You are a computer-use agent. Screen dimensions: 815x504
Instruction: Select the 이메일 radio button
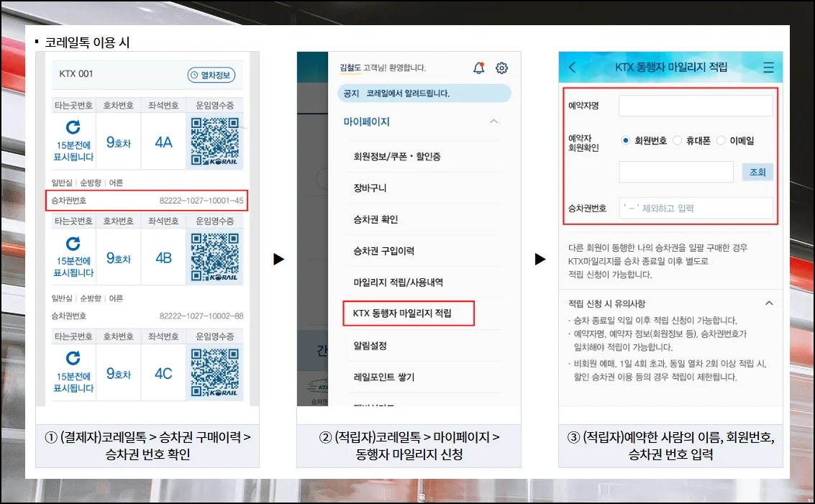pyautogui.click(x=721, y=141)
